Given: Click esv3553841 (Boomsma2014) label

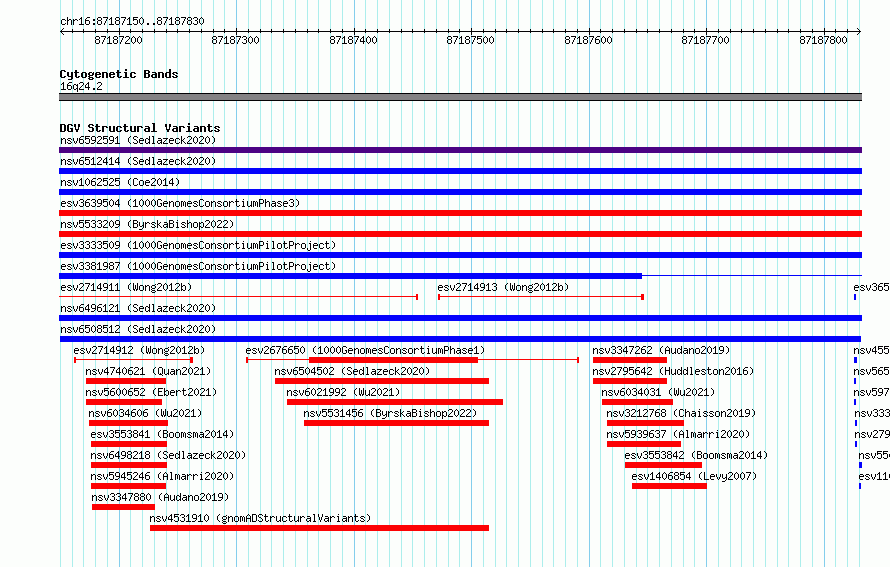Looking at the screenshot, I should [162, 434].
